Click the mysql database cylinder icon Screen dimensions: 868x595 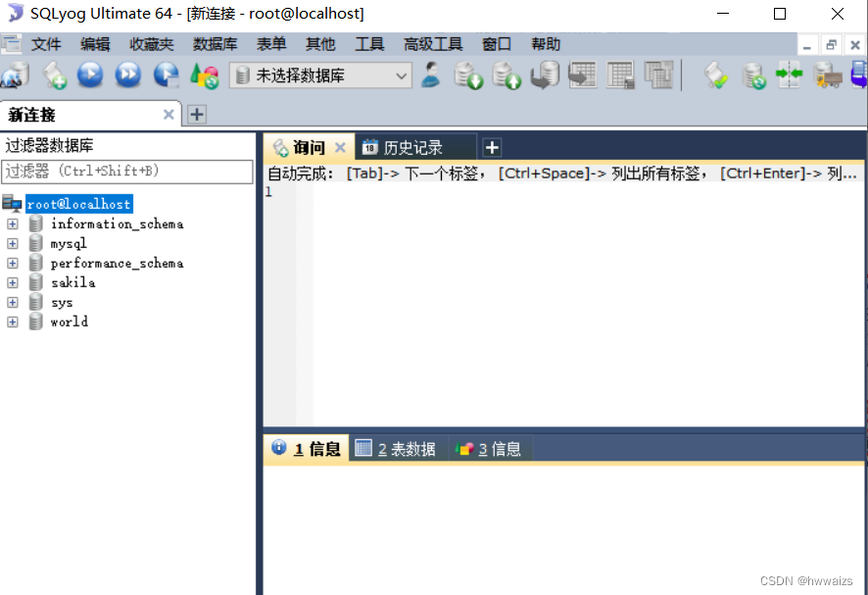[36, 243]
